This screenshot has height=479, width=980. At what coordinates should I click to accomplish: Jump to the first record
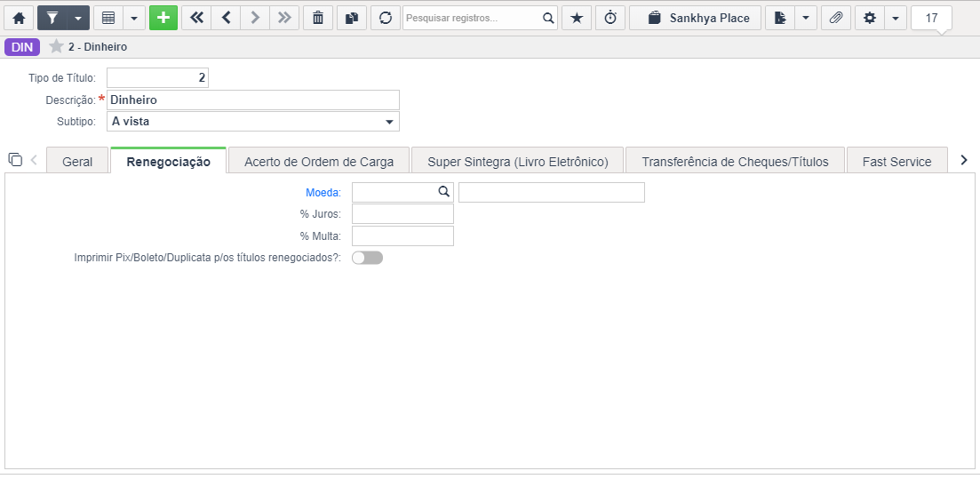196,18
